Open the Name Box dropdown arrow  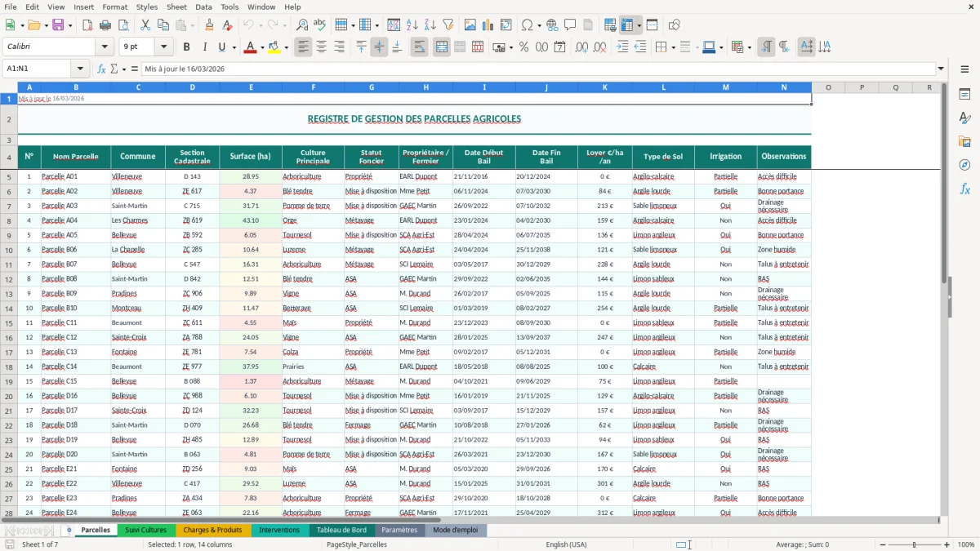click(80, 69)
